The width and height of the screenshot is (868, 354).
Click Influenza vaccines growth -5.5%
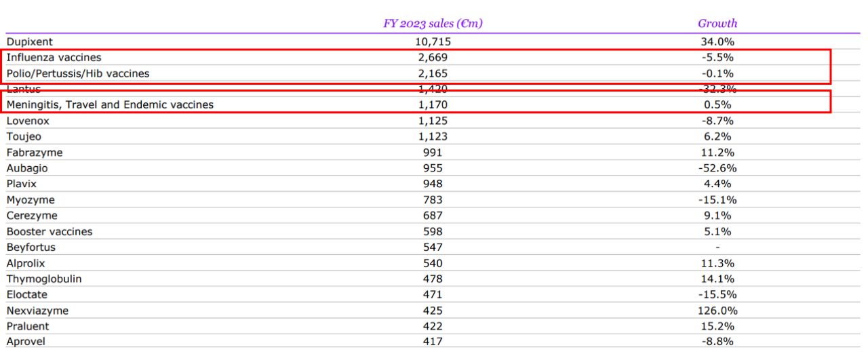coord(717,58)
